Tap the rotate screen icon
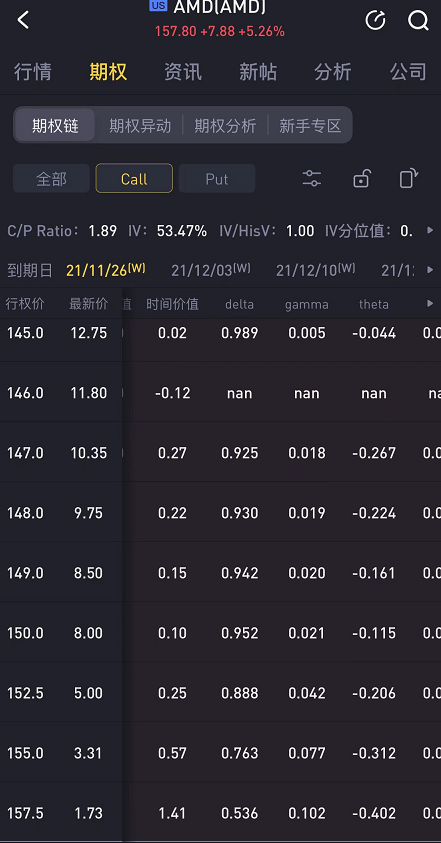Viewport: 441px width, 843px height. [409, 178]
